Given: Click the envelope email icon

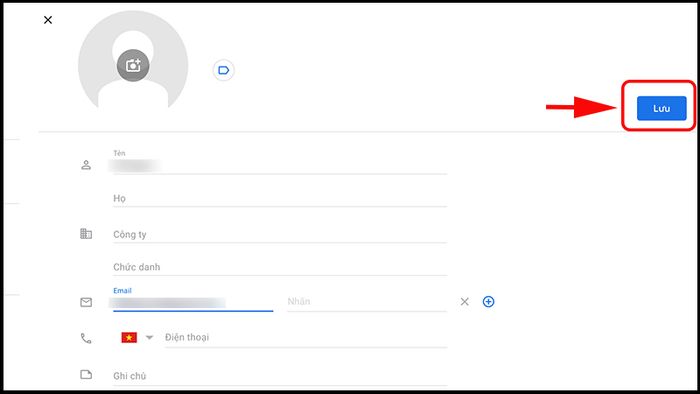Looking at the screenshot, I should [x=86, y=302].
